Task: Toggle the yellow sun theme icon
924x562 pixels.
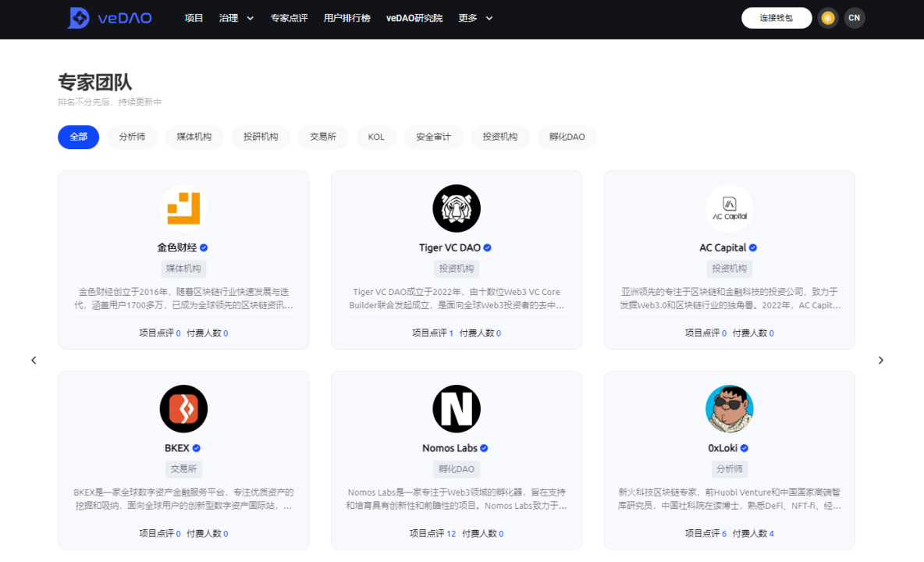Action: click(x=828, y=18)
